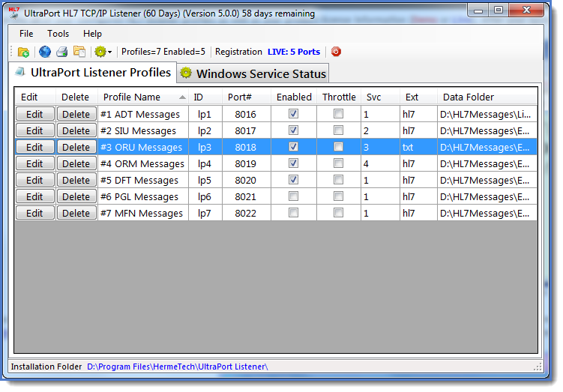Click port number 8022 cell

(x=246, y=214)
